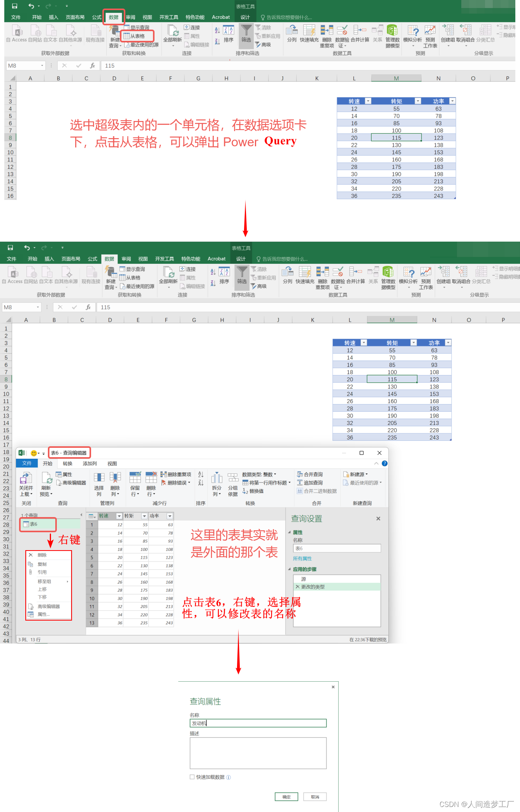Click 删除错误 in the Query Editor ribbon
Viewport: 520px width, 812px height.
176,483
